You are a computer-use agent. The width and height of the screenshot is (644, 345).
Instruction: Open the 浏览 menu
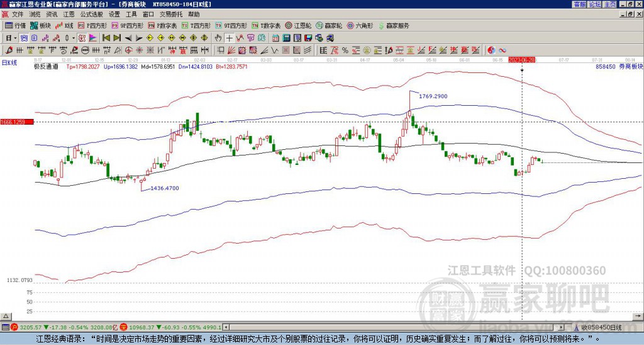tap(35, 14)
